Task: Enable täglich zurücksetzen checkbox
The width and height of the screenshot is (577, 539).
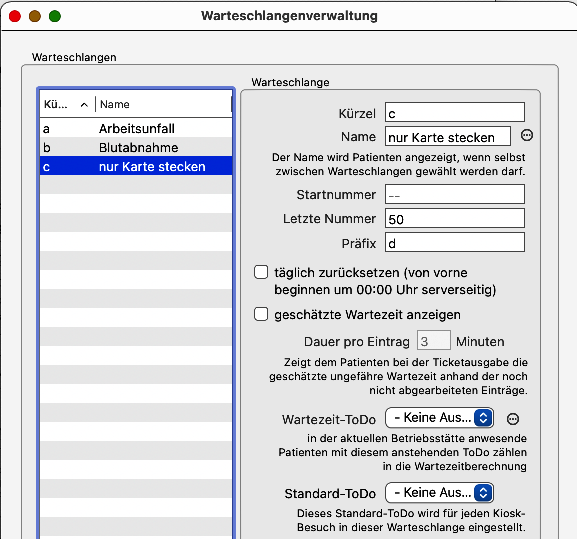Action: (261, 273)
